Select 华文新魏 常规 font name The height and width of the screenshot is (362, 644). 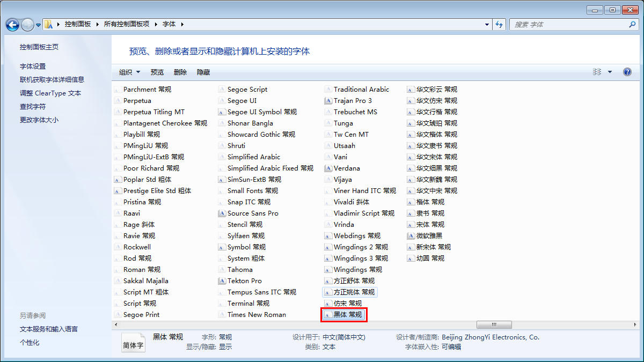[437, 180]
